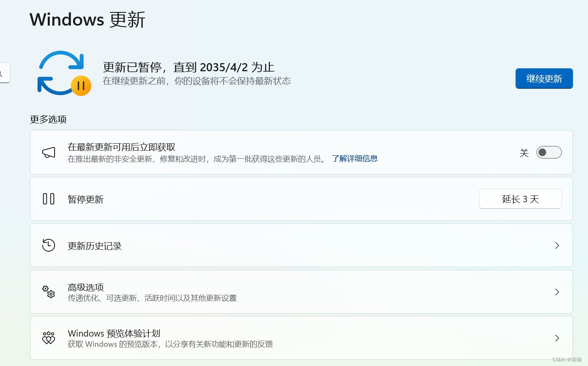This screenshot has width=588, height=366.
Task: Click the pause bars icon next to 暂停更新
Action: coord(49,199)
